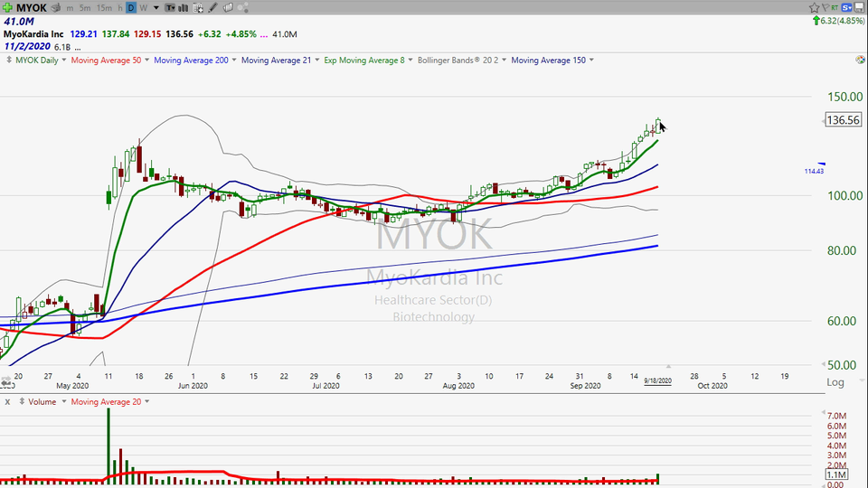Switch to the 1-minute 'm' time frame
The width and height of the screenshot is (868, 488).
pos(70,8)
